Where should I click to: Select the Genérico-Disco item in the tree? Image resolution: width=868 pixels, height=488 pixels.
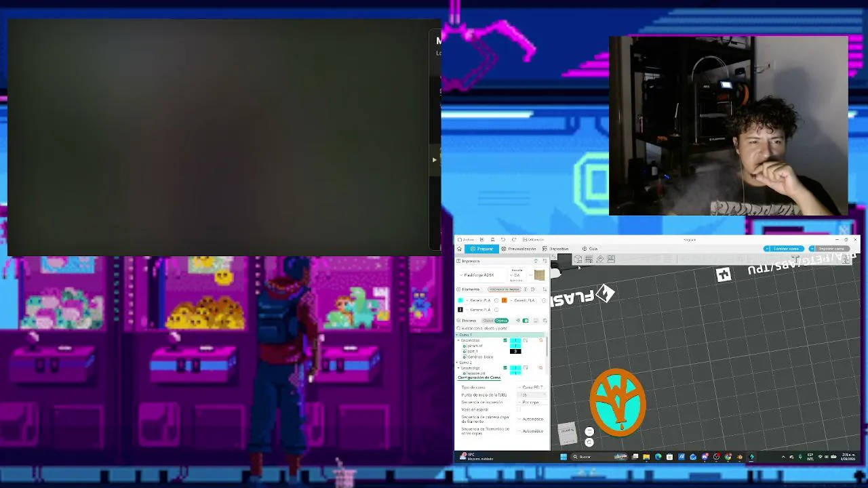click(478, 357)
